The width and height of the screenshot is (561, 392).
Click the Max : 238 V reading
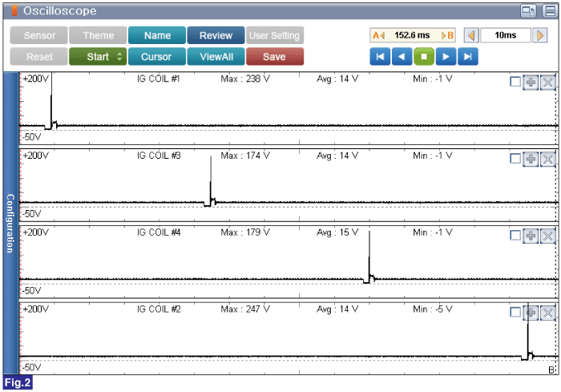pos(245,79)
